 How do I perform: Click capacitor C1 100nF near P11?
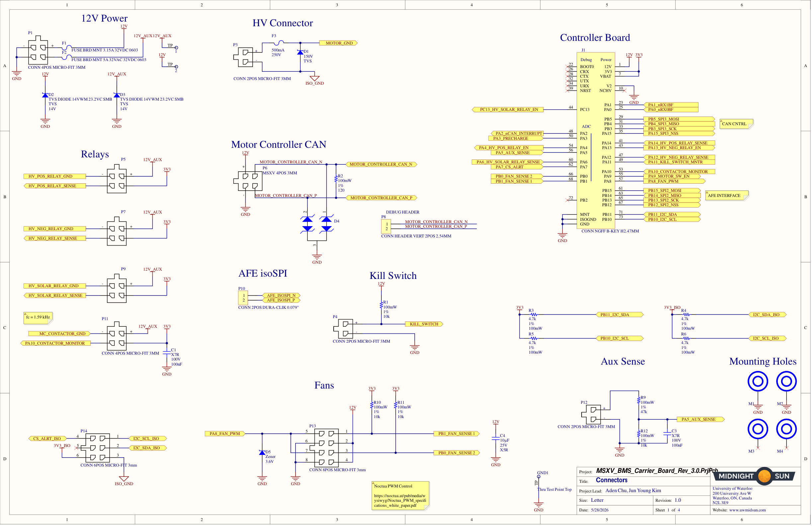click(x=167, y=353)
